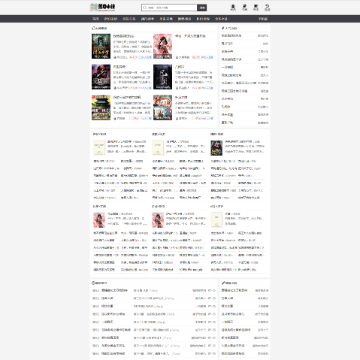Screen dimensions: 360x360
Task: Open the first user icon in the header
Action: pyautogui.click(x=233, y=7)
